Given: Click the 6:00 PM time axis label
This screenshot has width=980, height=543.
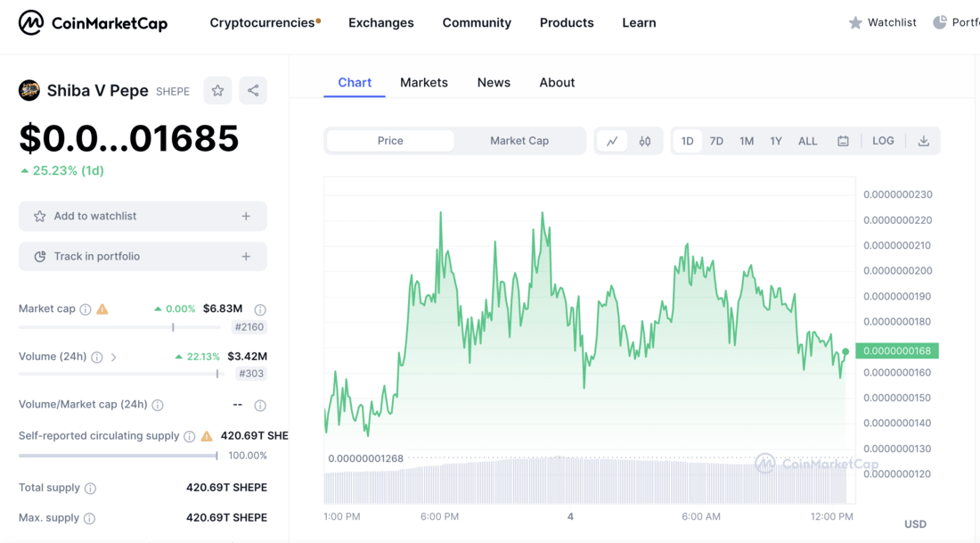Looking at the screenshot, I should (x=439, y=517).
